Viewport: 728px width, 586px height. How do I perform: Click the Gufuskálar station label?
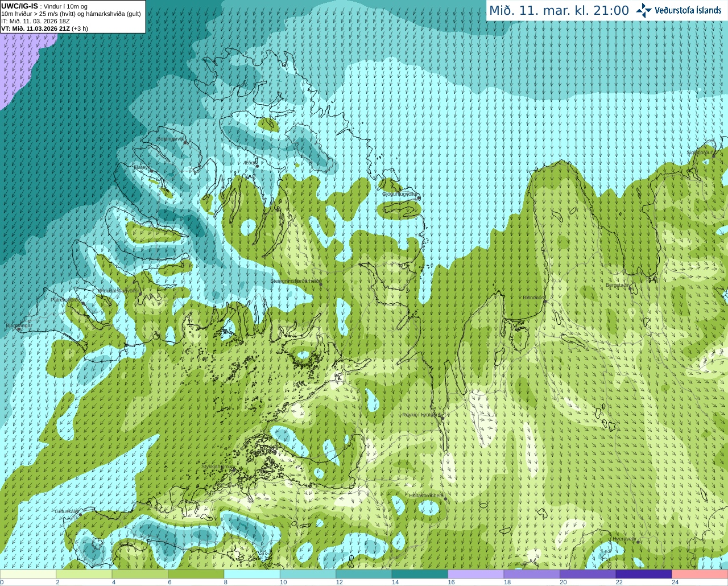(x=67, y=511)
